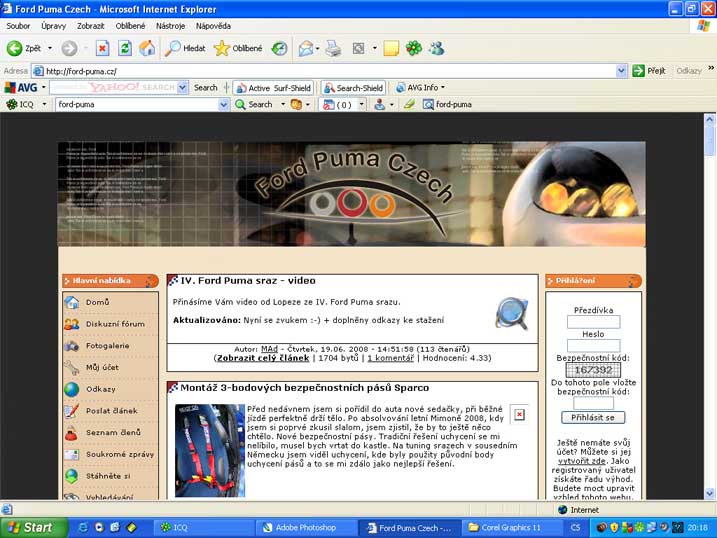The height and width of the screenshot is (538, 717).
Task: Open the Nápověda menu
Action: pos(213,26)
